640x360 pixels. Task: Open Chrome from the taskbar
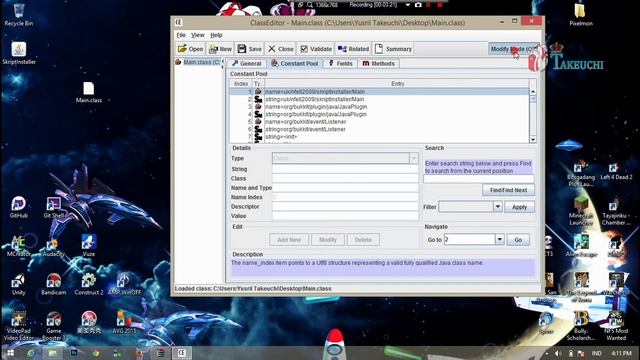(96, 353)
